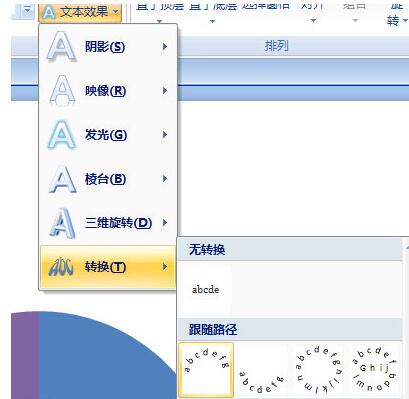Viewport: 409px width, 399px height.
Task: Click the purple pie chart slice
Action: 25,355
